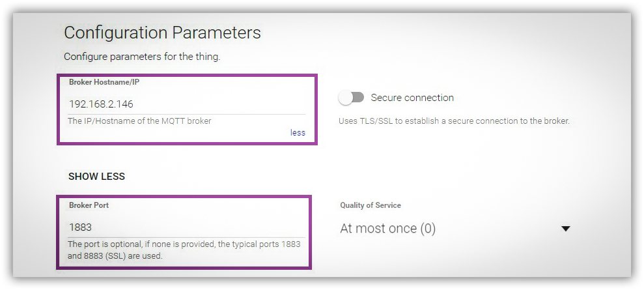Open the Quality of Service dropdown arrow

tap(566, 228)
